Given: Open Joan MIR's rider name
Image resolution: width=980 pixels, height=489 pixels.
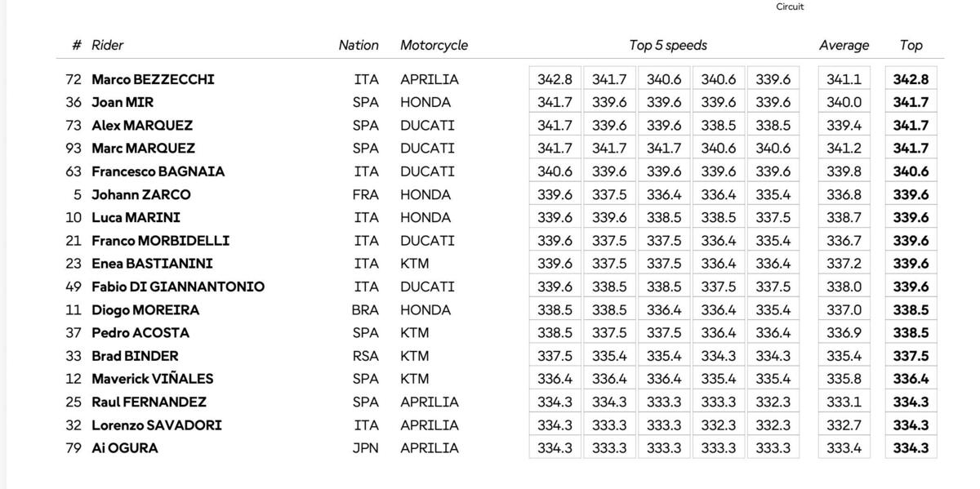Looking at the screenshot, I should [122, 103].
